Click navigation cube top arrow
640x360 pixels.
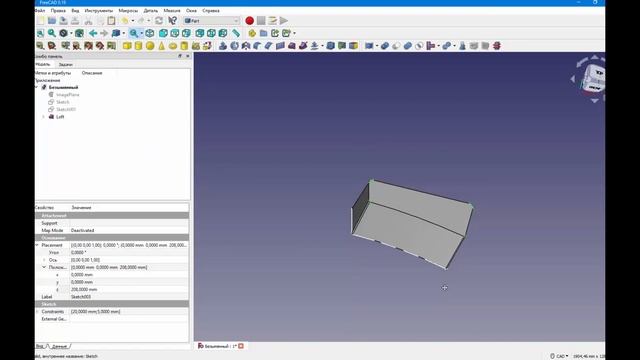coord(594,58)
